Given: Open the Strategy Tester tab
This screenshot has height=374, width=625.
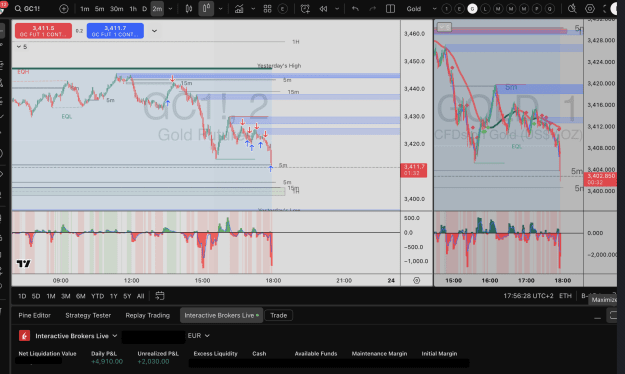Looking at the screenshot, I should [88, 315].
